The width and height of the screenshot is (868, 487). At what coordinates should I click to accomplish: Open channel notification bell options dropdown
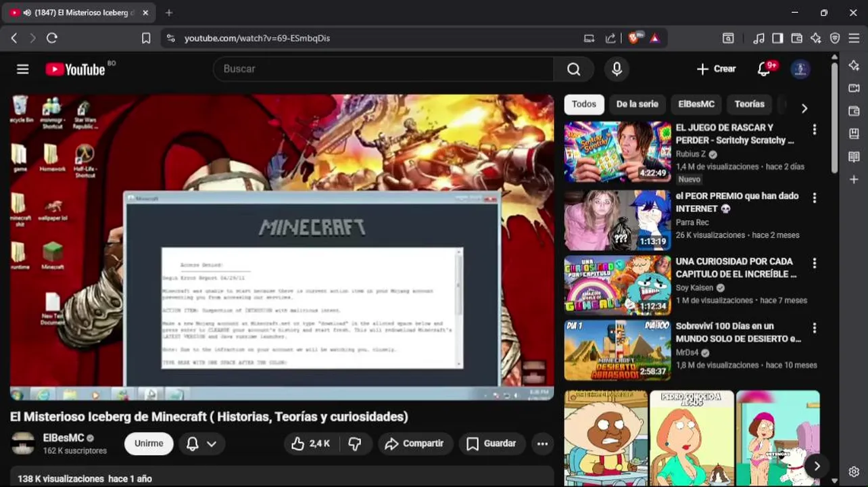pyautogui.click(x=201, y=444)
